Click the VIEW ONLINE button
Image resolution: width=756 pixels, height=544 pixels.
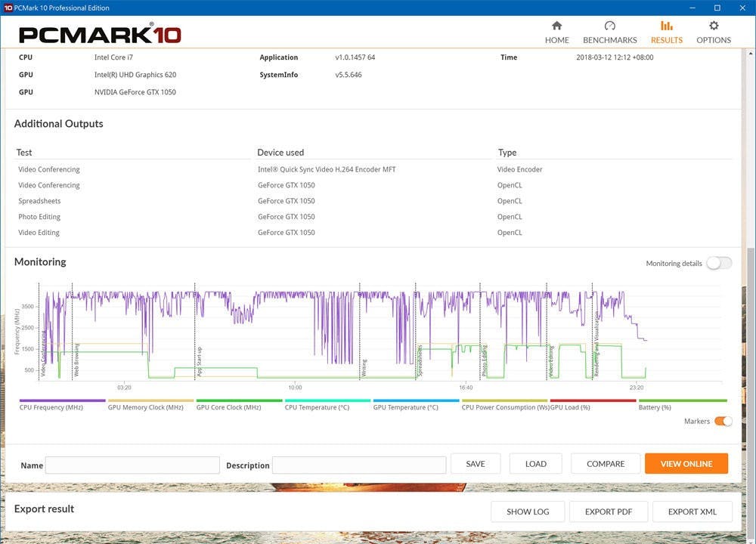coord(686,463)
